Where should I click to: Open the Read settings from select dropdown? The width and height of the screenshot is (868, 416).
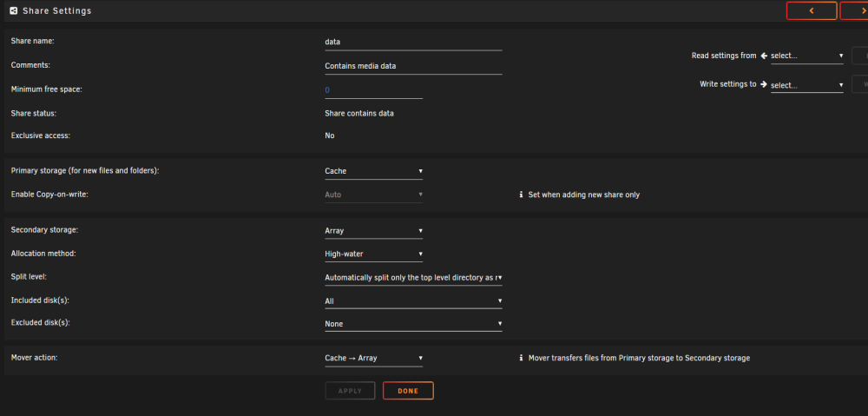tap(807, 56)
